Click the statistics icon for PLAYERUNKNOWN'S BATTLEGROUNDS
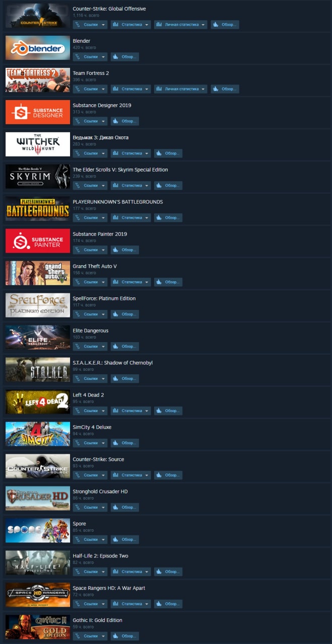This screenshot has width=332, height=644. (x=115, y=218)
